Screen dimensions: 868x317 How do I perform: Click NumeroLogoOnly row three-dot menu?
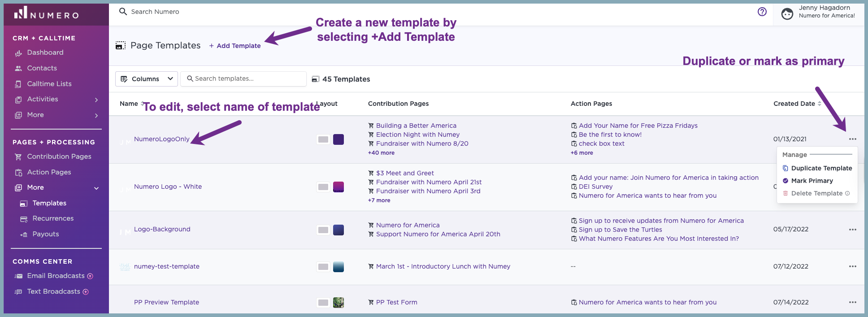point(852,139)
